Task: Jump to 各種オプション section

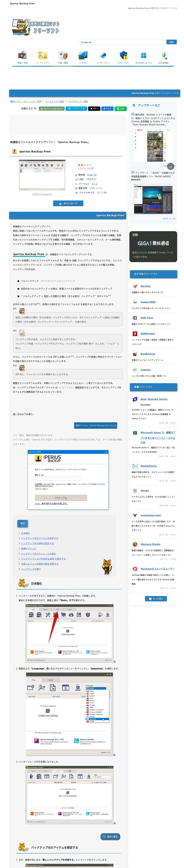Action: point(29,549)
